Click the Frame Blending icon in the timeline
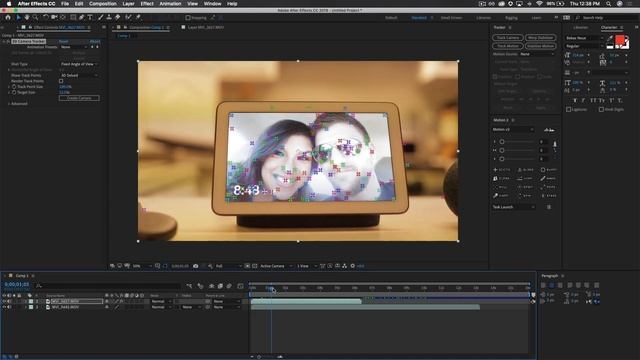Image resolution: width=640 pixels, height=360 pixels. point(220,286)
